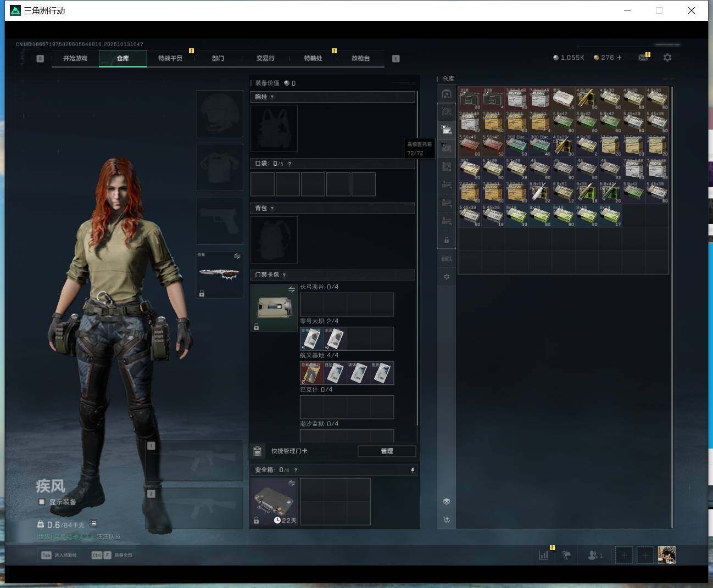Open the mail inbox icon
Viewport: 713px width, 588px height.
pyautogui.click(x=643, y=58)
